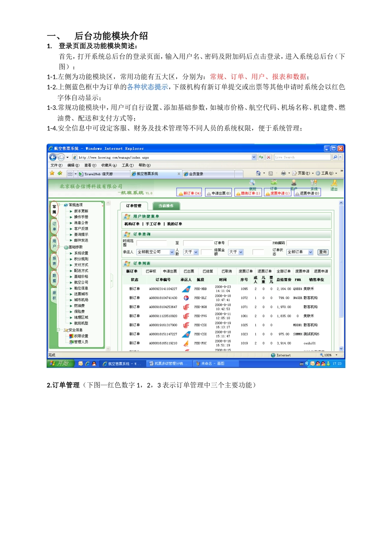The width and height of the screenshot is (392, 555).
Task: Open the 人数 大于 comparison dropdown
Action: click(191, 252)
